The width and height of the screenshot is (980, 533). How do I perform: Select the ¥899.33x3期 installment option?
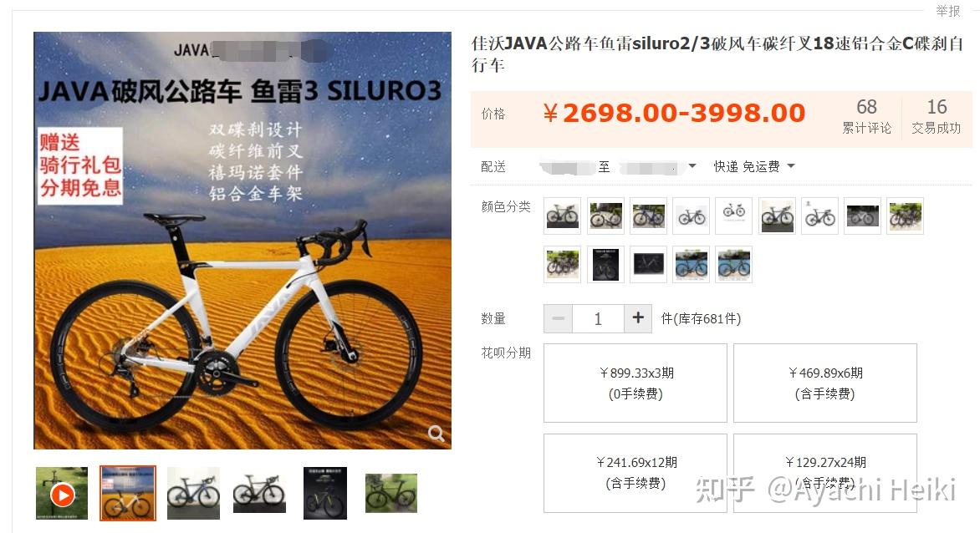point(635,383)
